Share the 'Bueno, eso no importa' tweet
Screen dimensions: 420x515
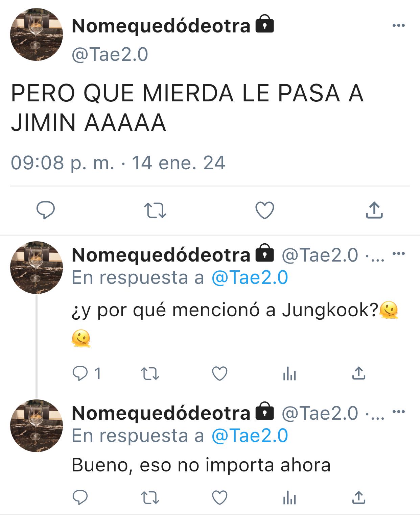pyautogui.click(x=359, y=497)
